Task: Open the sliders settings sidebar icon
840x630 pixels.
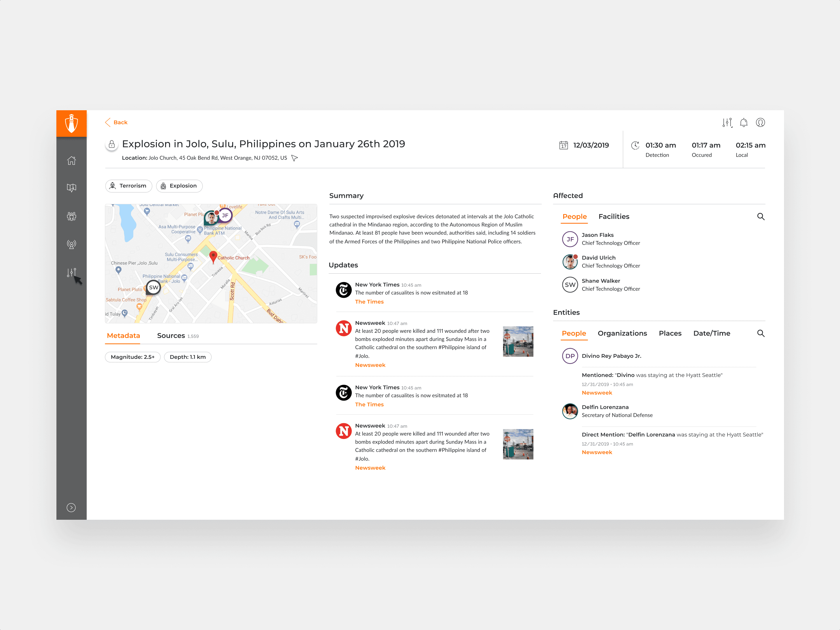Action: click(71, 272)
